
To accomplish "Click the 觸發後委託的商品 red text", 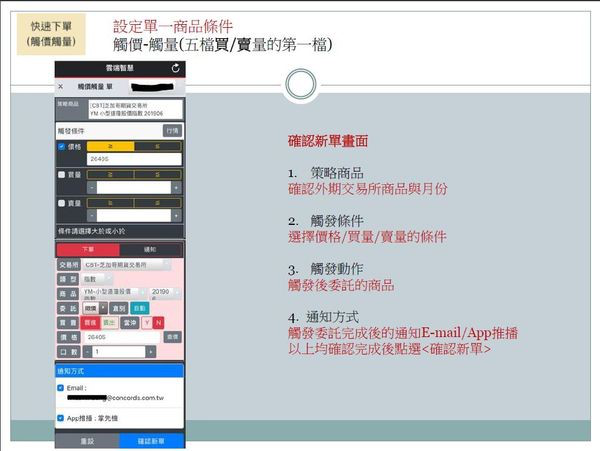I will 341,285.
